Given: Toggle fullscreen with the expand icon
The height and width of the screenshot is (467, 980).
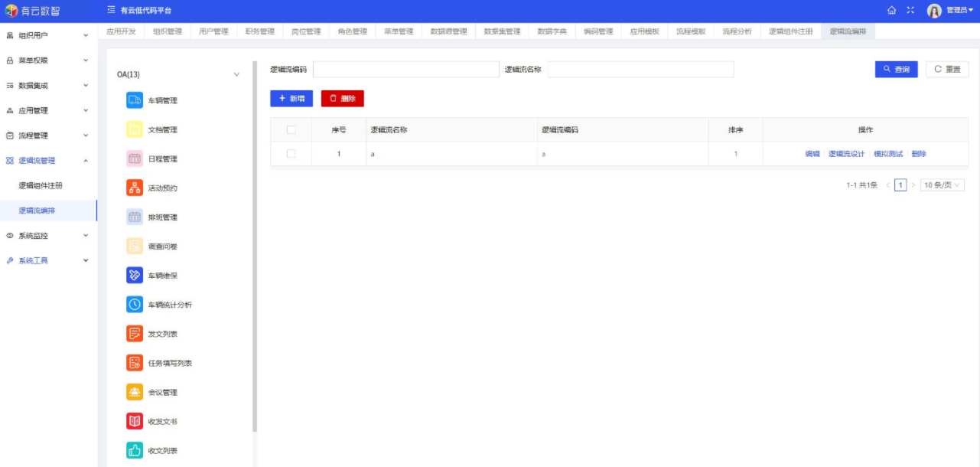Looking at the screenshot, I should pos(910,10).
